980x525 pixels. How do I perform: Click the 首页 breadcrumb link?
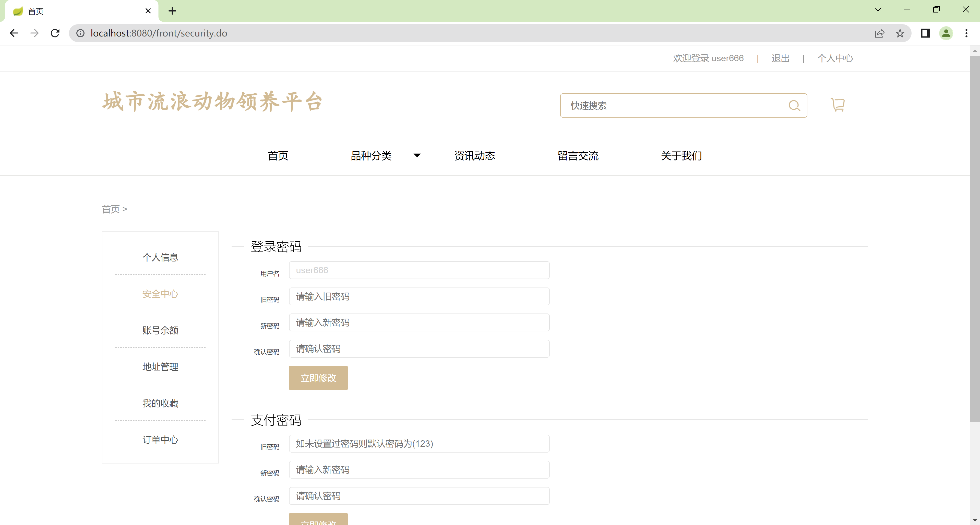[x=111, y=209]
